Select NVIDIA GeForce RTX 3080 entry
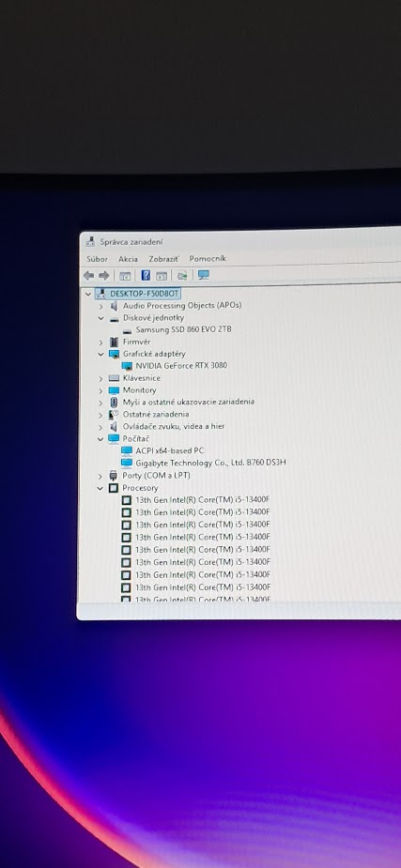Screen dimensions: 401x868 181,365
